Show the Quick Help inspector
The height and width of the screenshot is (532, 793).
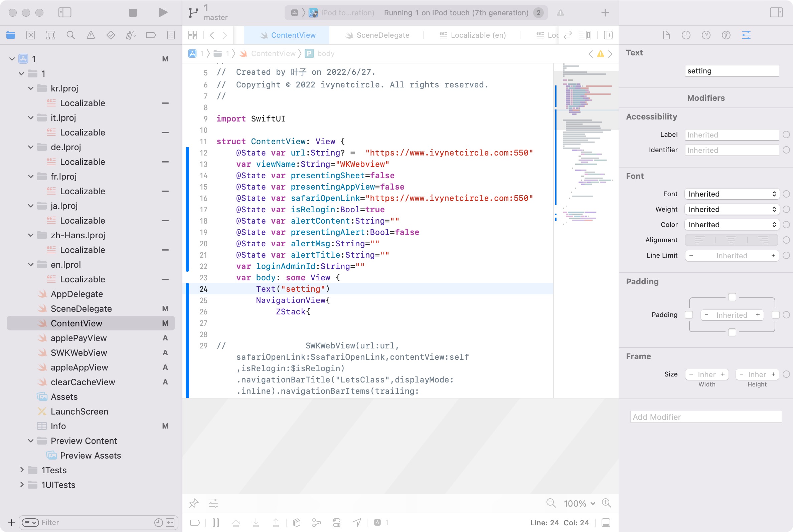706,35
